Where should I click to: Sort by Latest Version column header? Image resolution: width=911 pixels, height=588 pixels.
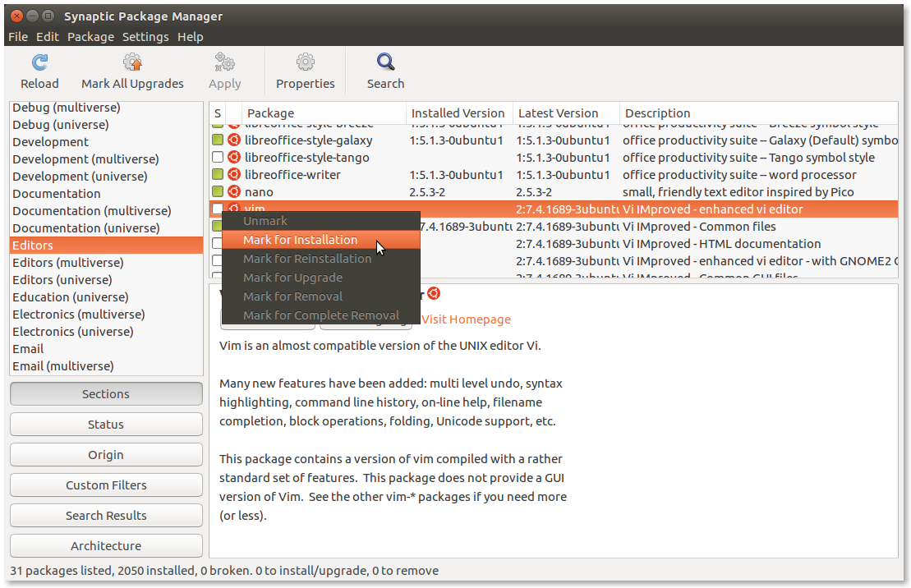(x=566, y=113)
